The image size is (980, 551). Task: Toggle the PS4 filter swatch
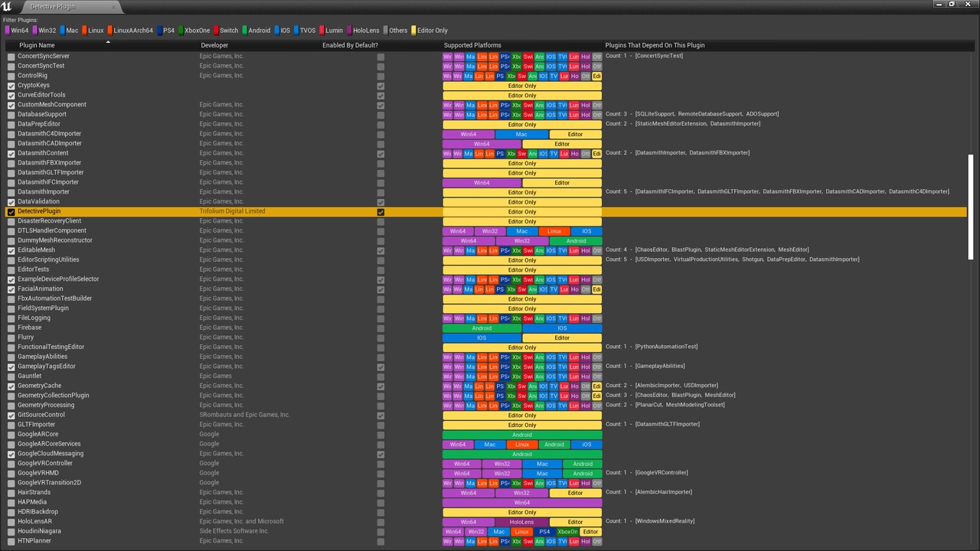click(x=159, y=31)
